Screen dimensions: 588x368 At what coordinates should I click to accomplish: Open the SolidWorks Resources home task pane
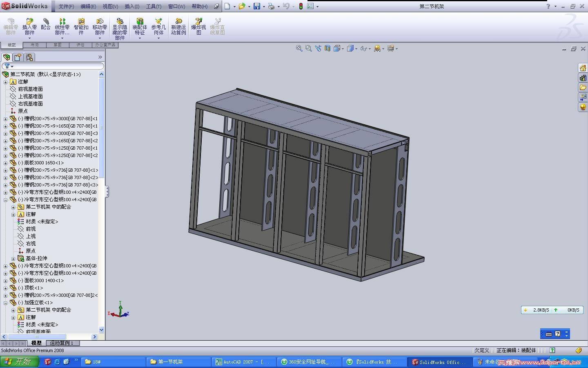[x=583, y=68]
